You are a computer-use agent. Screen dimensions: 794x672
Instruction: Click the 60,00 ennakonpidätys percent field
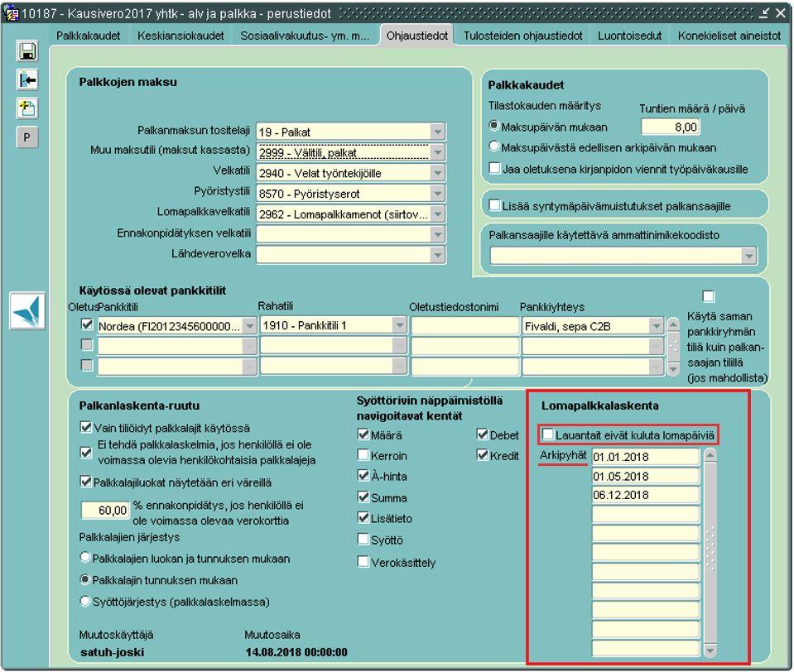click(x=105, y=510)
